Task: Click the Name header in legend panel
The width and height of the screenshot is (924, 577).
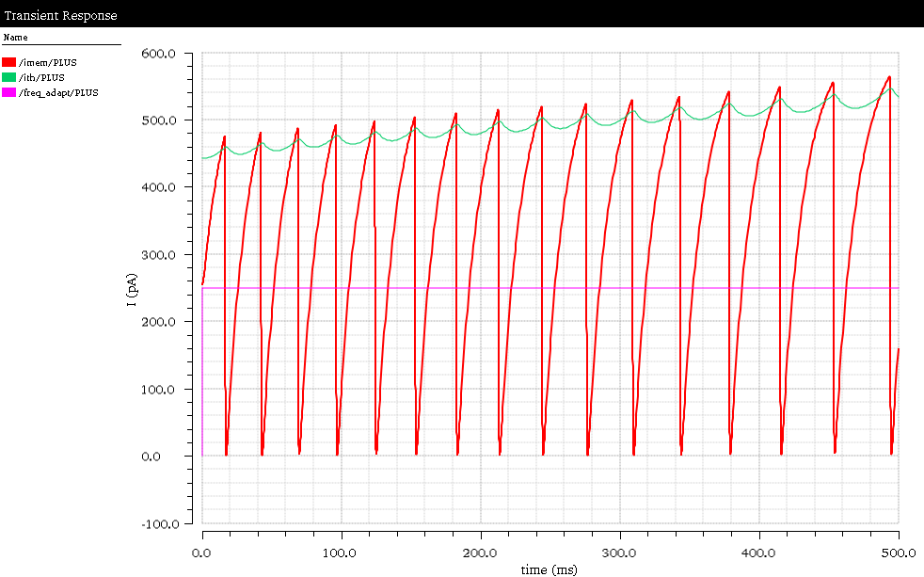Action: pos(15,37)
